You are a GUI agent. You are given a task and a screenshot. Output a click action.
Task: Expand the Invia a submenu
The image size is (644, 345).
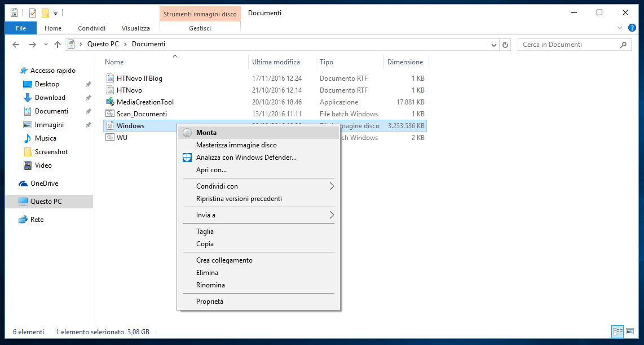(258, 215)
